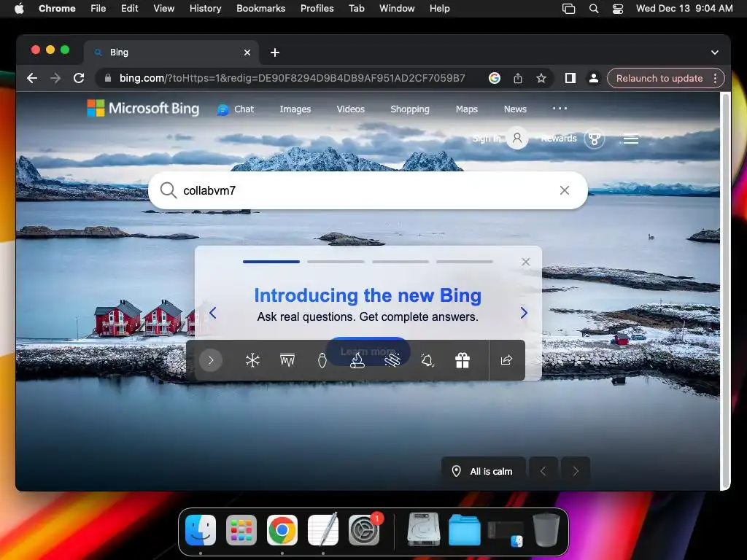This screenshot has height=560, width=747.
Task: Open Bing Maps
Action: point(467,109)
